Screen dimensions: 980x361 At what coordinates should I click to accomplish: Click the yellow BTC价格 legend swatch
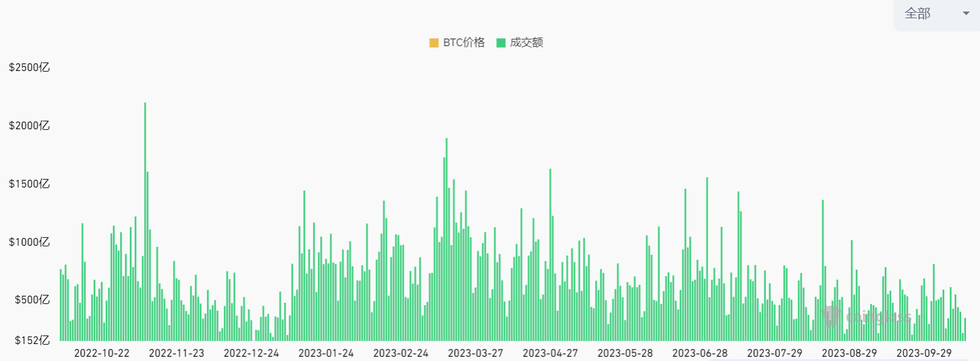coord(434,42)
